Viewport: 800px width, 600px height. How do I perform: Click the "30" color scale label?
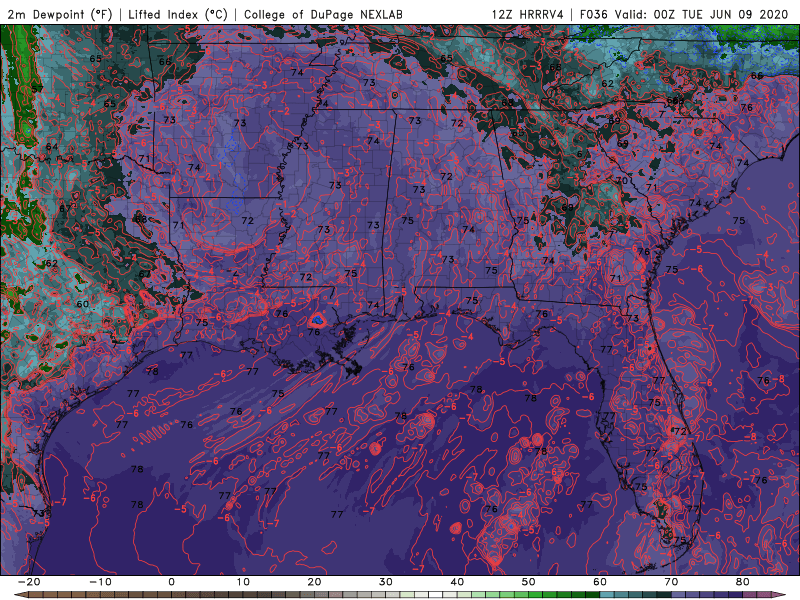[386, 582]
